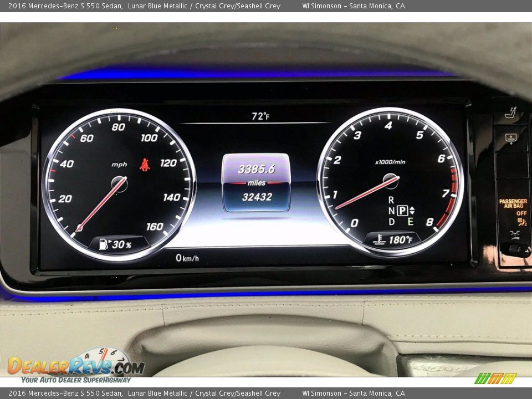The image size is (532, 399).
Task: Tap the green E drive mode letter
Action: pyautogui.click(x=410, y=222)
